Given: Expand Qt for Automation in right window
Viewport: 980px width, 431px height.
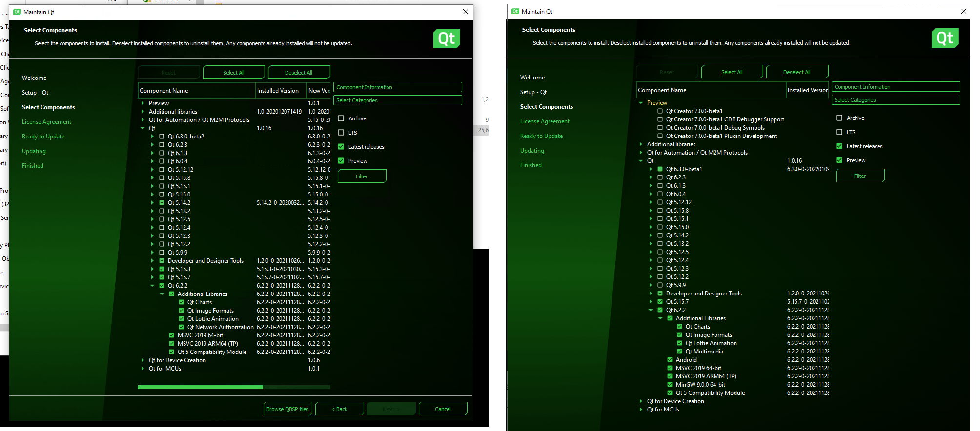Looking at the screenshot, I should click(x=641, y=153).
